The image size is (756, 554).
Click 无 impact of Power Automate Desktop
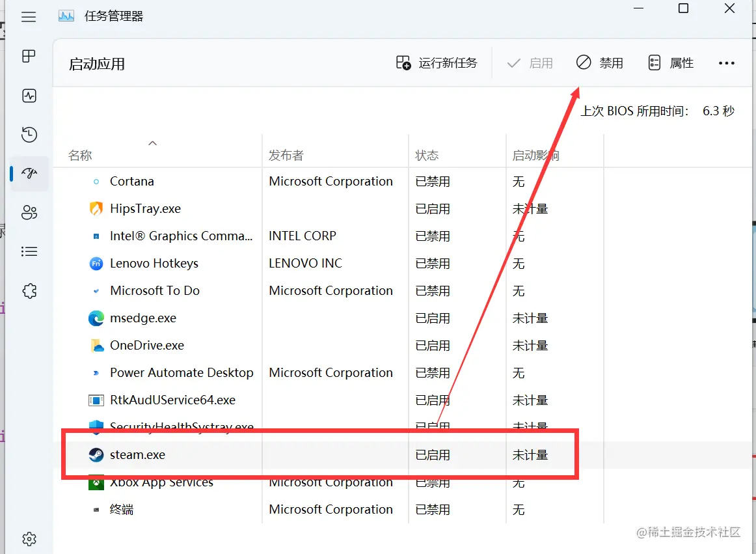pyautogui.click(x=519, y=373)
